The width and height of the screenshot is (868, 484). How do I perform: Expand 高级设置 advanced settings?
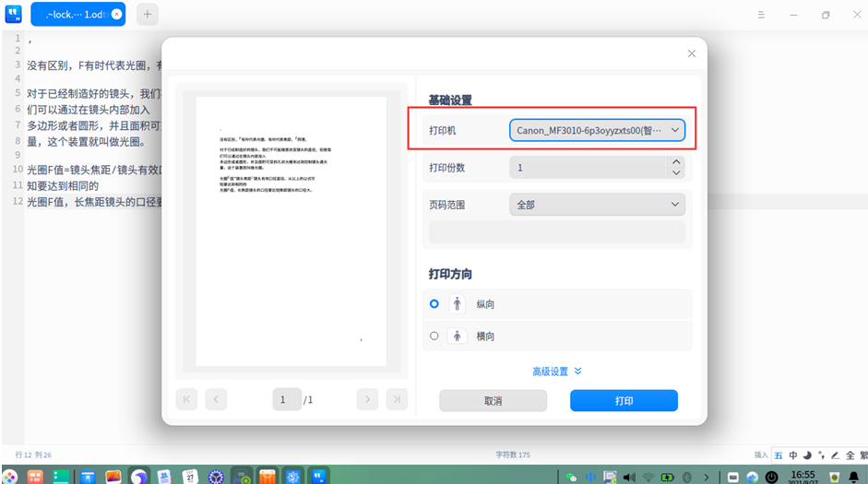[557, 372]
